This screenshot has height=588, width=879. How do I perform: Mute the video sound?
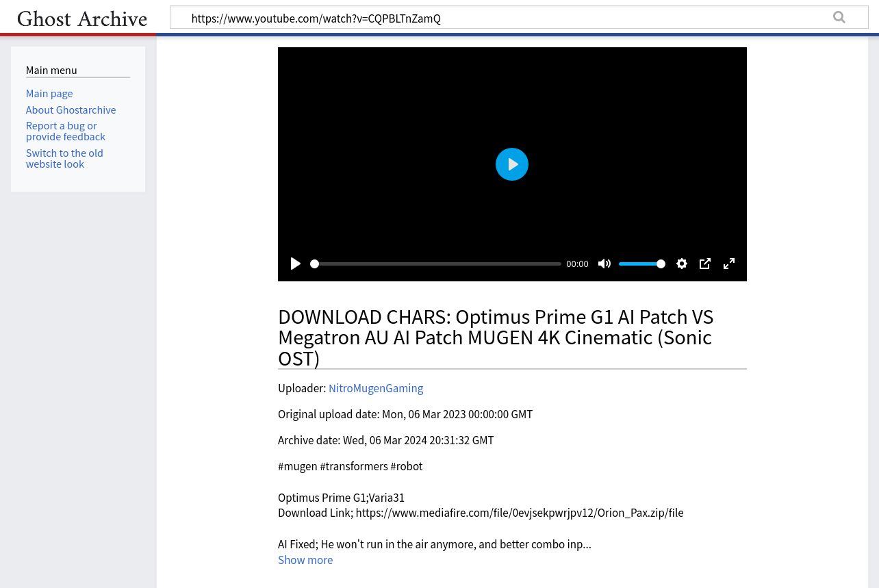click(x=604, y=264)
